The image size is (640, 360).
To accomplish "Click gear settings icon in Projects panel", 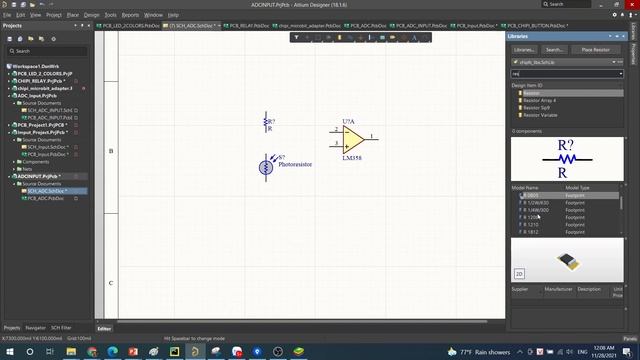I will point(53,39).
